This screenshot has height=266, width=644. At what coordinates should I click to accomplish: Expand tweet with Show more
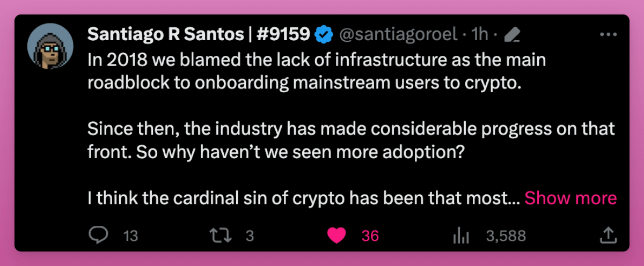pyautogui.click(x=570, y=198)
